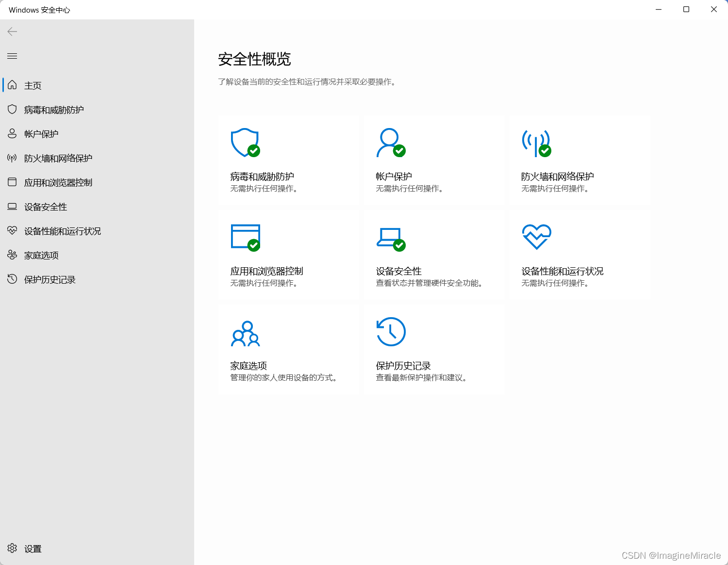Open the 应用和浏览器控制 card title

(x=266, y=271)
